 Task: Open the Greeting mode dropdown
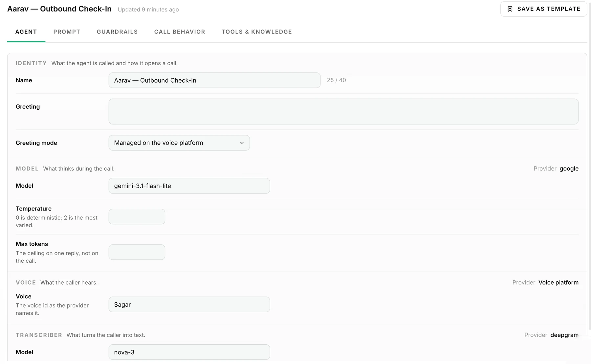[179, 143]
